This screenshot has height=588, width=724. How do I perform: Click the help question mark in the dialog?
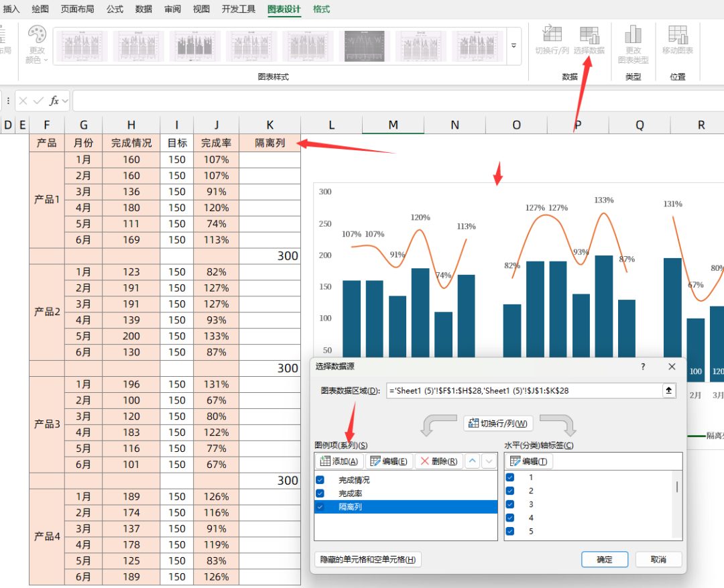pos(643,367)
